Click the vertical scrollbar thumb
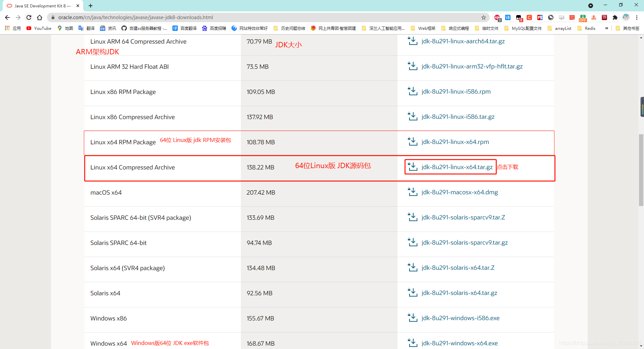The image size is (644, 349). point(641,170)
